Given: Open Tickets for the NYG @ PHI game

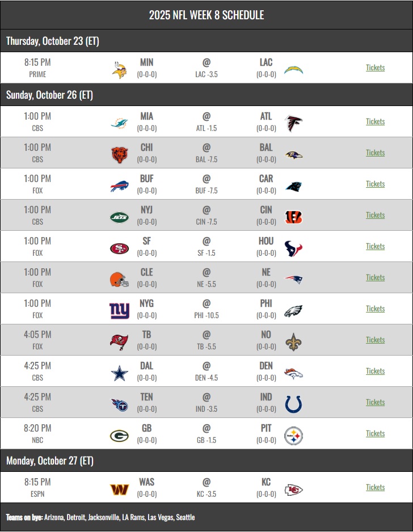Looking at the screenshot, I should pos(375,309).
